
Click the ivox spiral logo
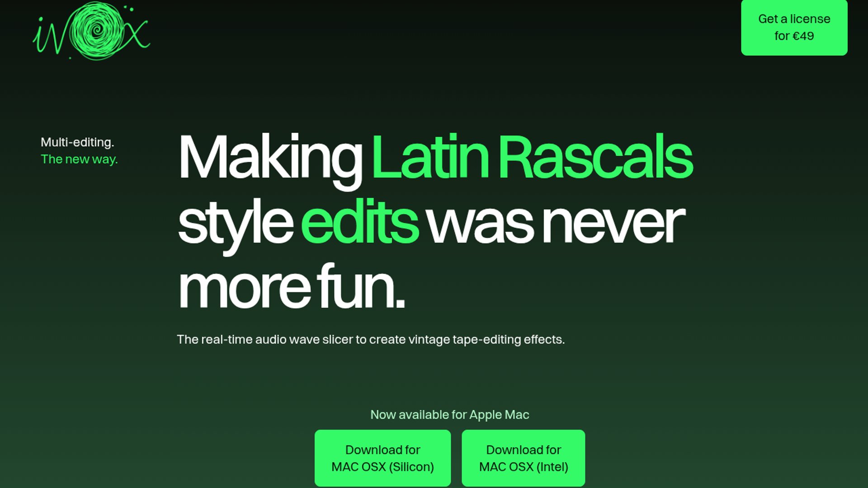click(91, 31)
